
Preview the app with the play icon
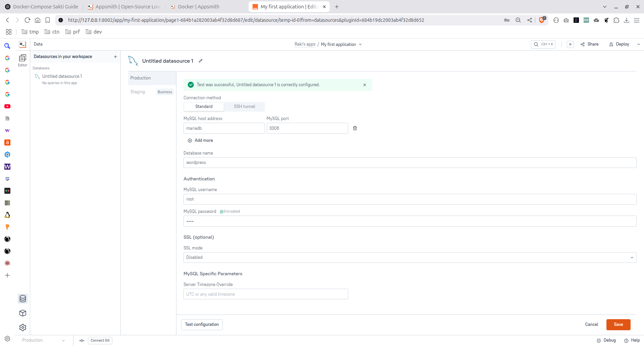pos(570,44)
